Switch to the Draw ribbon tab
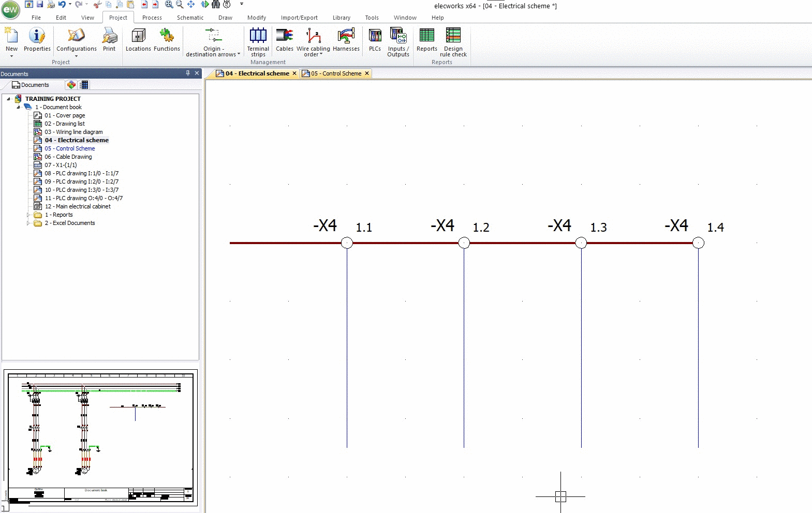This screenshot has height=513, width=812. pos(225,18)
